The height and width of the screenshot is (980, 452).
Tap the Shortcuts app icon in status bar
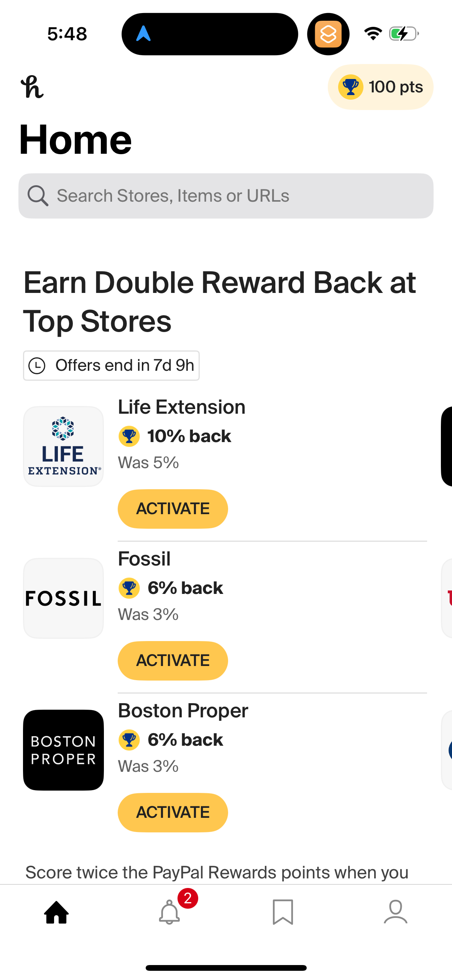pyautogui.click(x=328, y=34)
